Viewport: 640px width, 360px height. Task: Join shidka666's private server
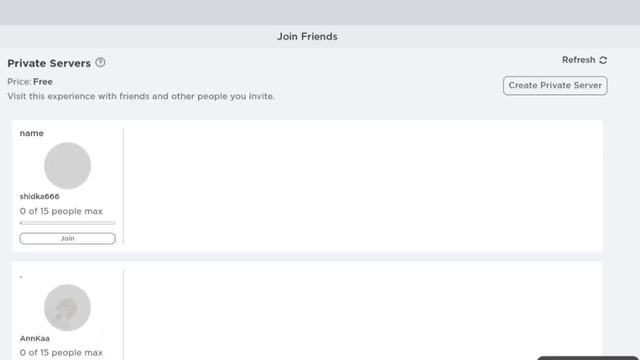click(x=67, y=238)
